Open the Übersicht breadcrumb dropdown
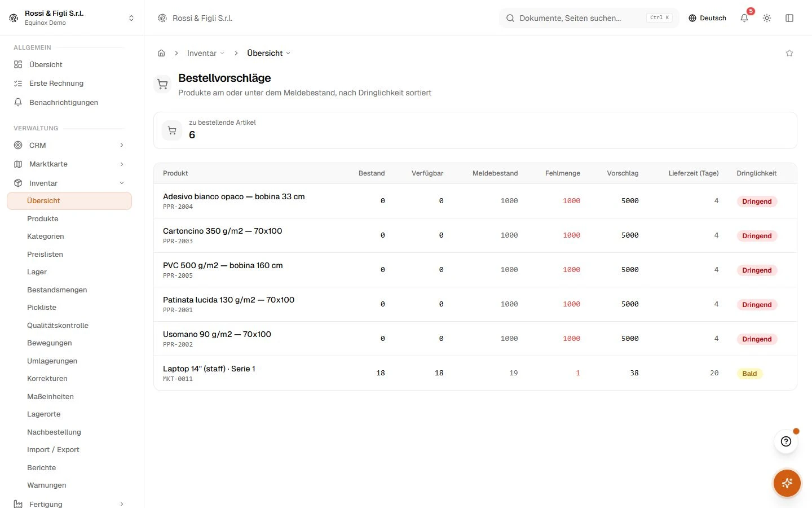 coord(268,53)
